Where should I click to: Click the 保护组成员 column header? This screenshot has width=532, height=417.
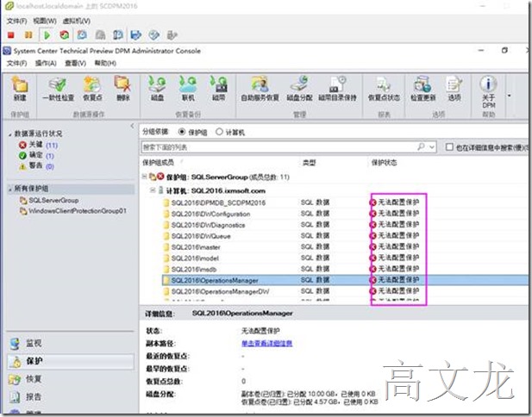158,163
